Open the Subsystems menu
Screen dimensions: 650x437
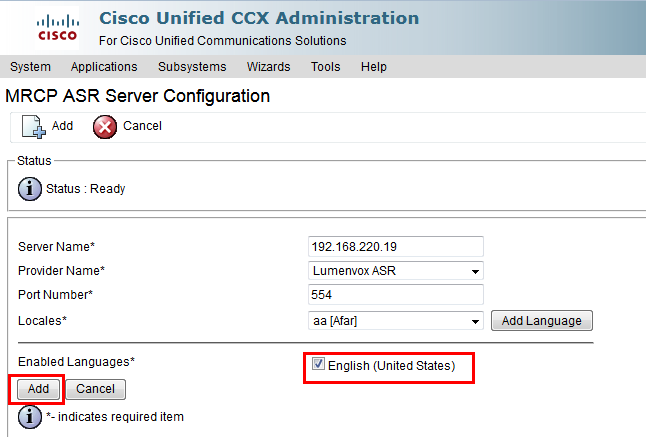click(192, 67)
